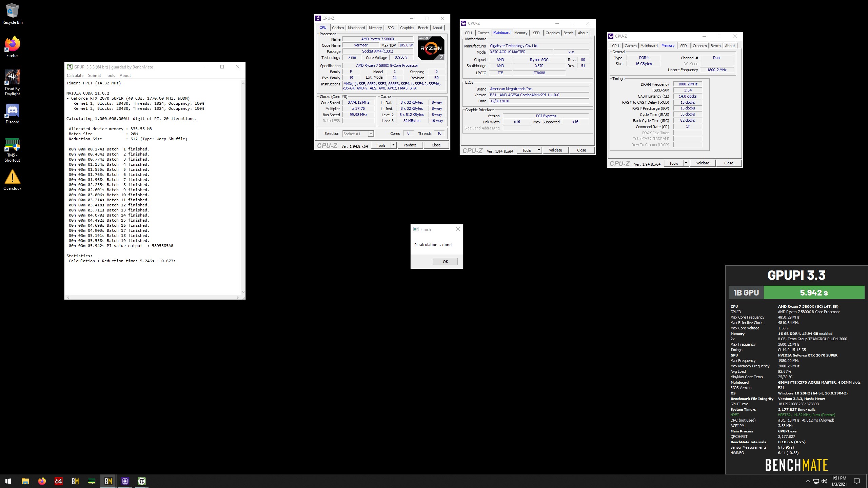Click Close button in CPU-Z Mainboard window
Viewport: 868px width, 488px height.
click(x=581, y=150)
